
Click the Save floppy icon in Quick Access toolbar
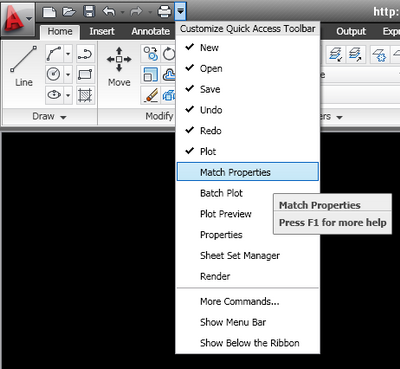pyautogui.click(x=89, y=12)
